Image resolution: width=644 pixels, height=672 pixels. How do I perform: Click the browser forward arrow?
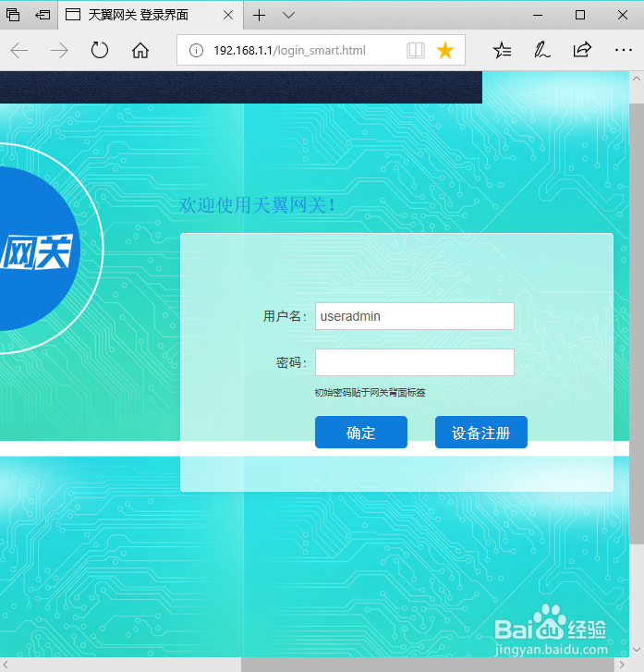[59, 51]
